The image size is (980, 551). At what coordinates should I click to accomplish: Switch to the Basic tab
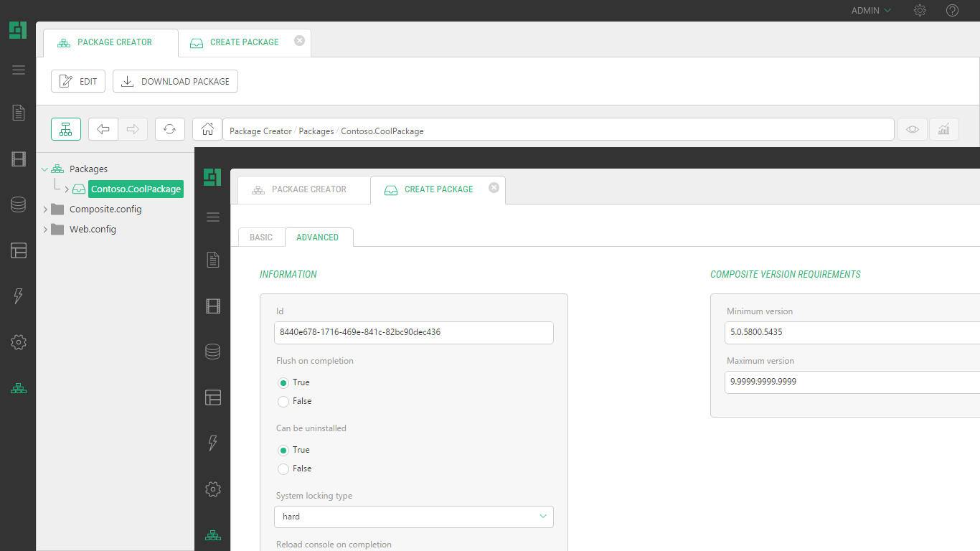[261, 237]
